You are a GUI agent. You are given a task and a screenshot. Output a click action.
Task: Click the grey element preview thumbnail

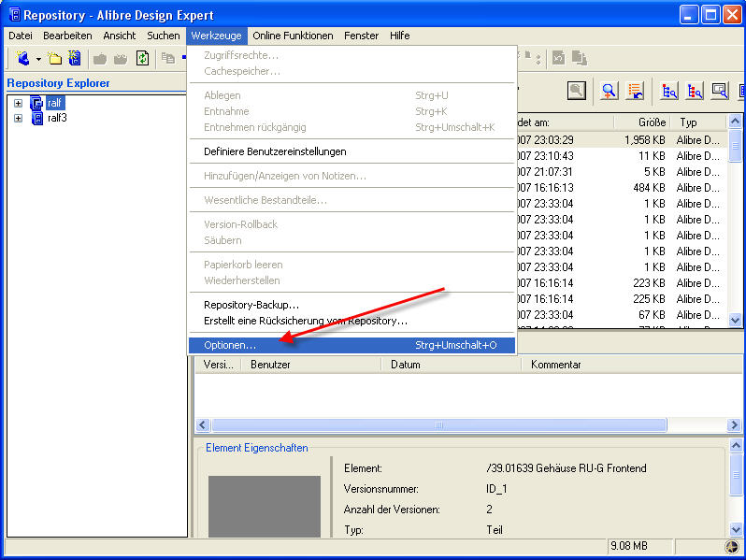coord(265,506)
